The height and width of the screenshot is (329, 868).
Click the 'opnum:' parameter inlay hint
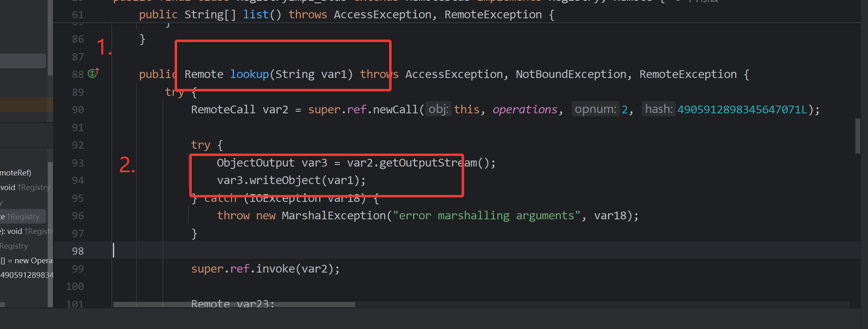point(595,109)
